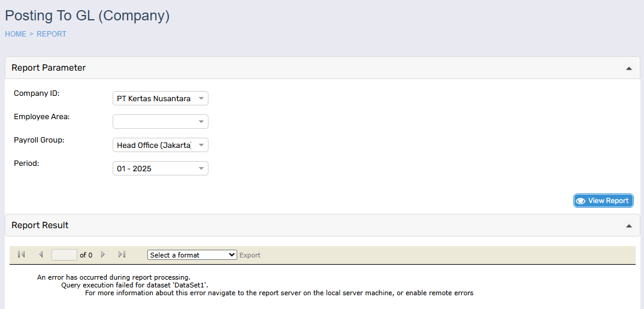Go to next report page
Viewport: 644px width, 309px height.
coord(103,255)
